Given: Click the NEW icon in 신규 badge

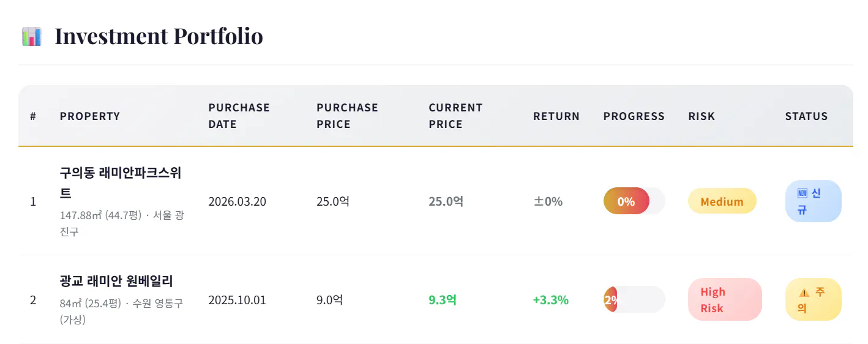Looking at the screenshot, I should (x=803, y=193).
